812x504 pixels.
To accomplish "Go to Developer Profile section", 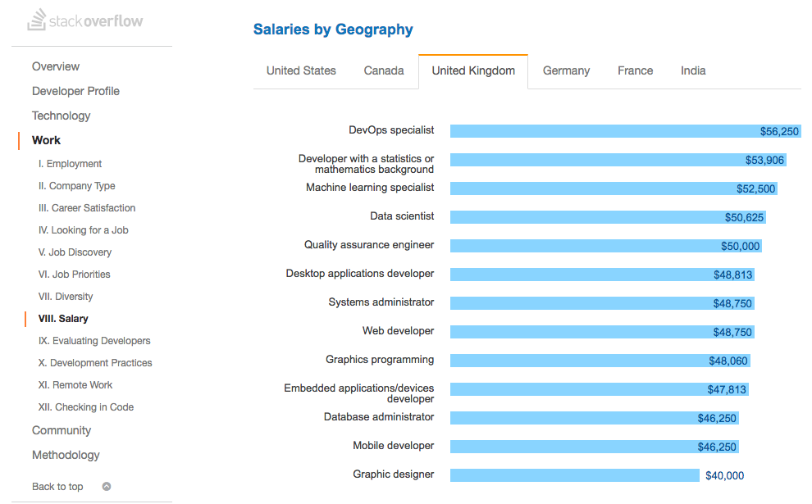I will (x=75, y=91).
